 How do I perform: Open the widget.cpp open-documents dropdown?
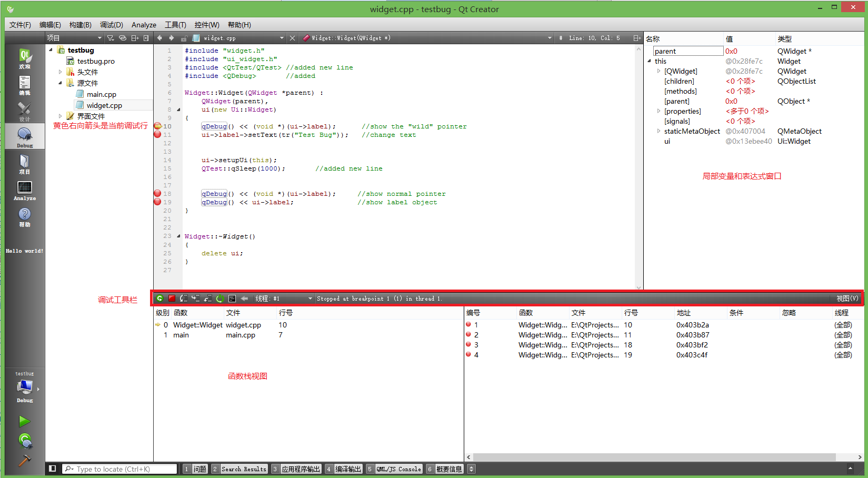point(238,38)
